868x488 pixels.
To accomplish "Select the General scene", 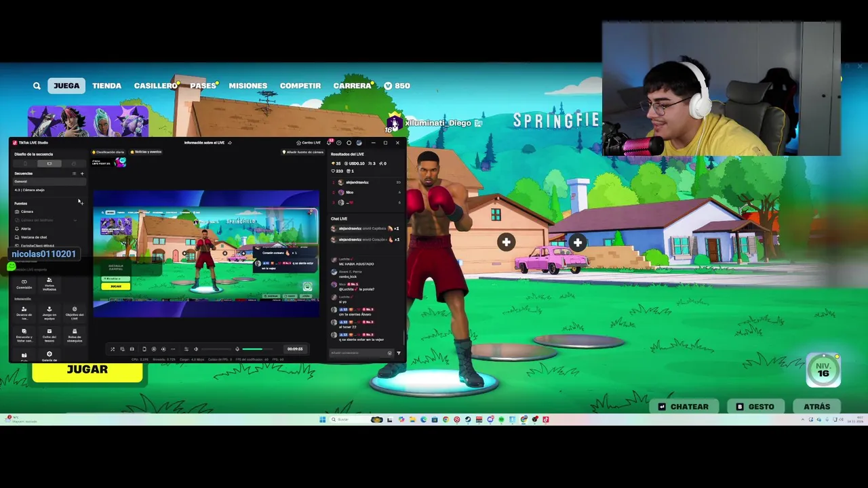I will coord(50,182).
